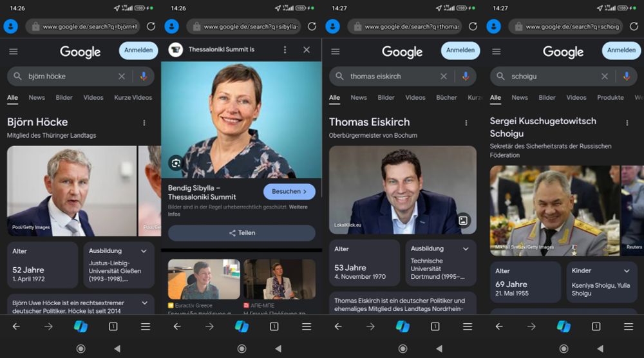Open hamburger menu beside Google logo in Höcke screen
Image resolution: width=644 pixels, height=358 pixels.
(14, 52)
